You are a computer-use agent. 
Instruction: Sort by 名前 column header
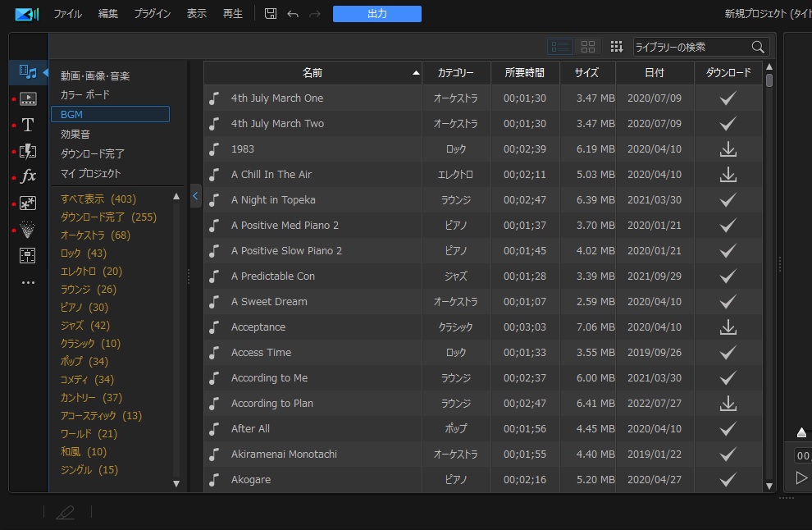click(312, 72)
